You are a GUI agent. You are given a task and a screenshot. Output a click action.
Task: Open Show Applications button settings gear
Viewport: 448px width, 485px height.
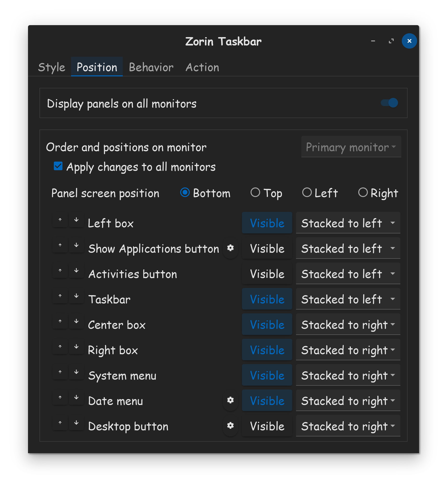tap(230, 248)
